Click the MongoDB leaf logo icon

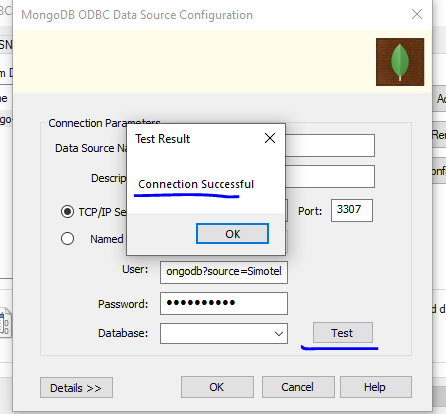[400, 62]
